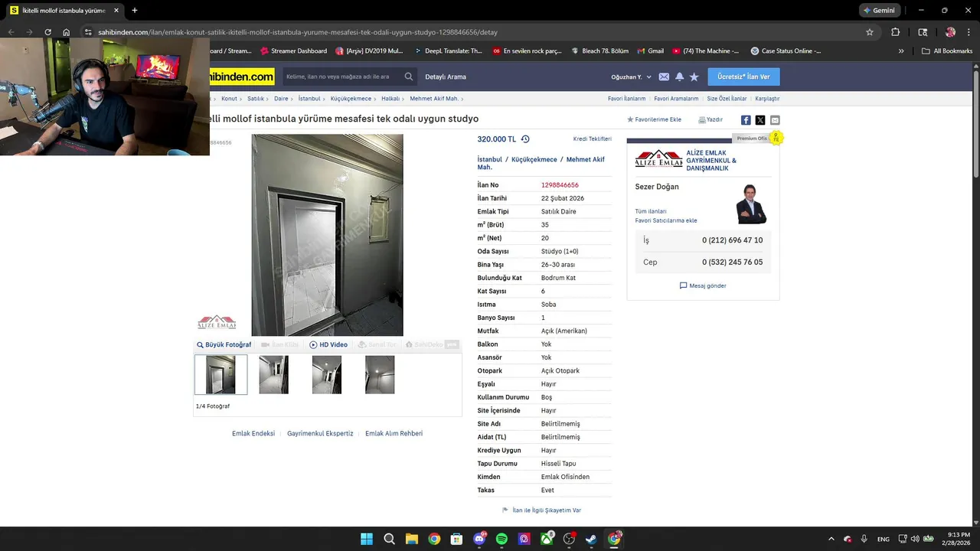Open Karşılaştır link in top bar
Screen dimensions: 980x551
click(x=767, y=99)
